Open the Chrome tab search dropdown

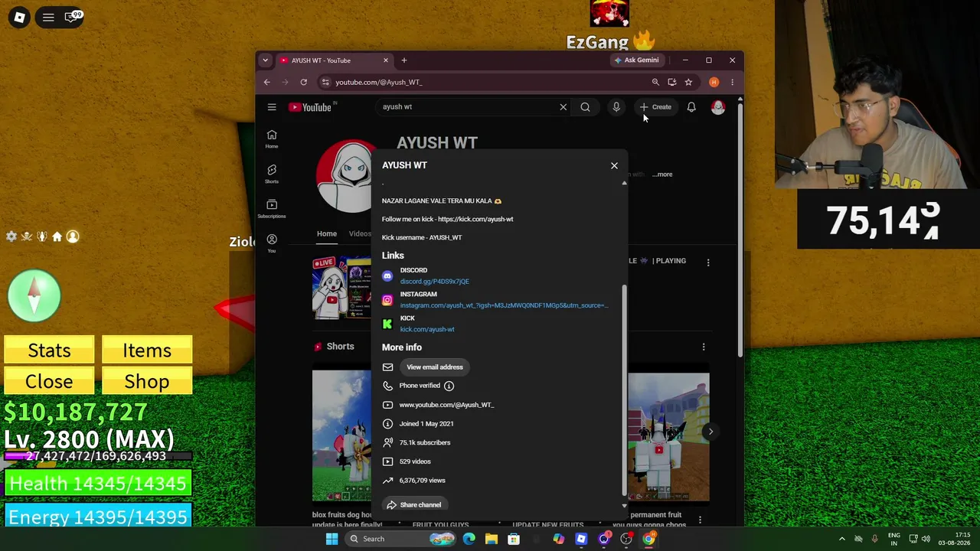[x=265, y=60]
